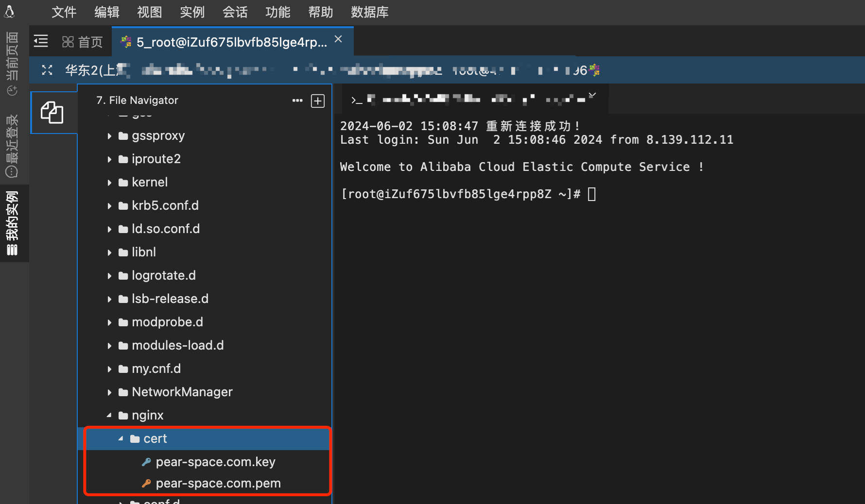The height and width of the screenshot is (504, 865).
Task: Select the modules-load.d tree row
Action: (205, 345)
